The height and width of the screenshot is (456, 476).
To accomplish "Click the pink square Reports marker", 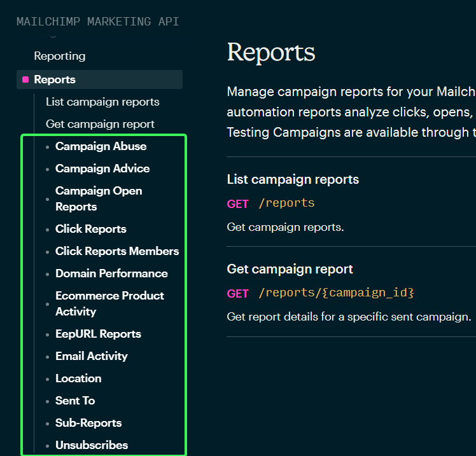I will [25, 79].
